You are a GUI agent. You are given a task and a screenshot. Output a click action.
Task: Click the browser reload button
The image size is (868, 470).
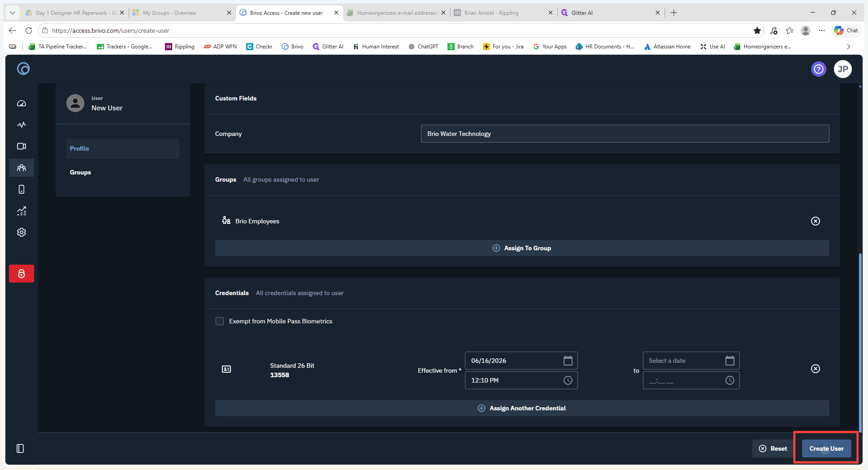[29, 30]
